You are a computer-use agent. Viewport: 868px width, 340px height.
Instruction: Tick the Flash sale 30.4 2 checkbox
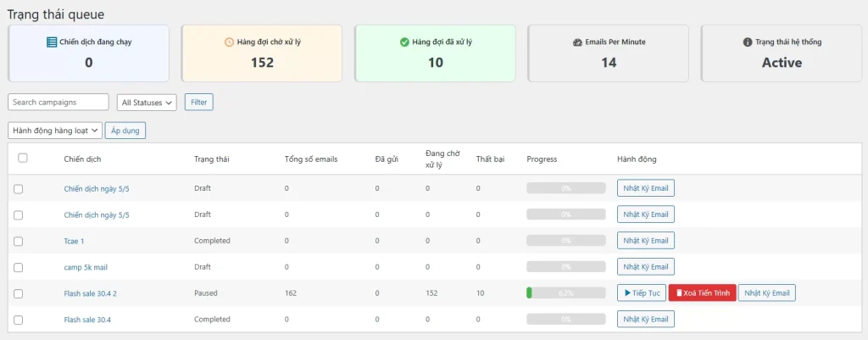tap(19, 293)
